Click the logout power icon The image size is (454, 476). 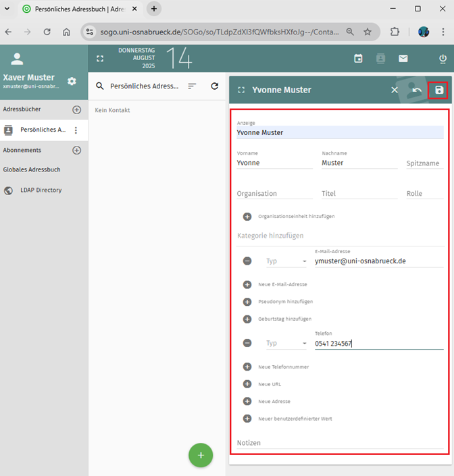(443, 59)
